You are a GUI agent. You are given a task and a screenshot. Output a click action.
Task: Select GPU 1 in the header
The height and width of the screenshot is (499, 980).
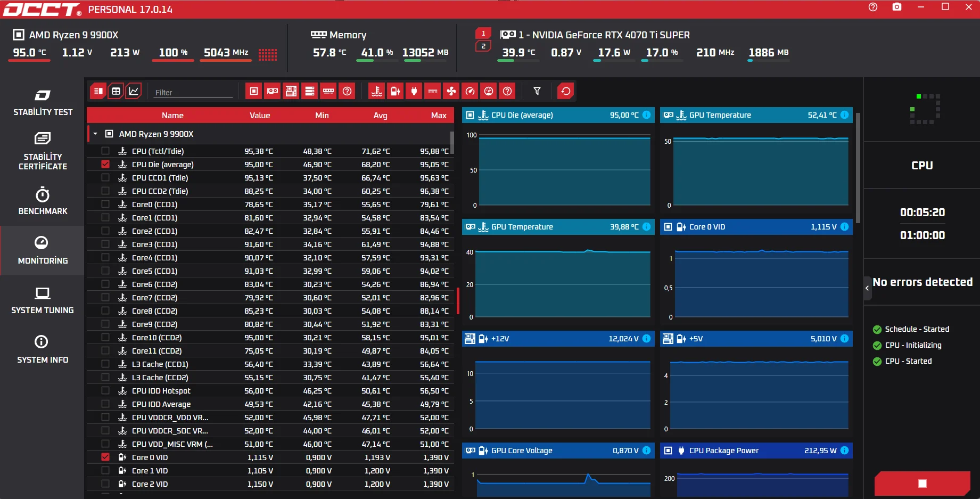pyautogui.click(x=483, y=34)
